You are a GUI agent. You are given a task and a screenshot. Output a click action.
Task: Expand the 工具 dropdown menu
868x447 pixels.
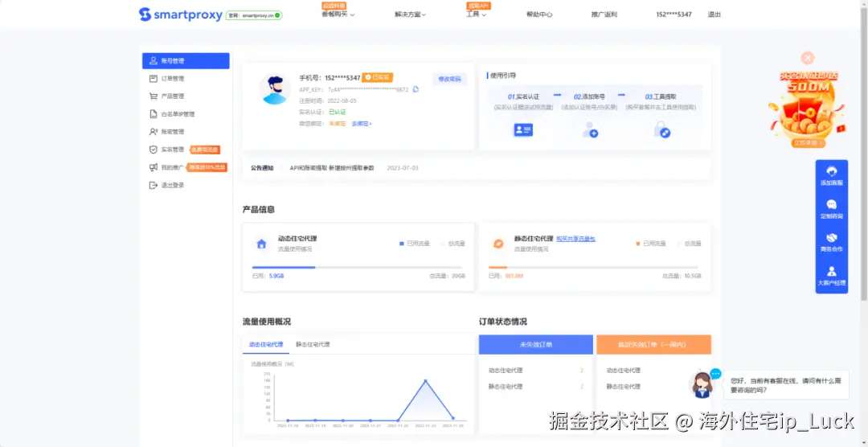(476, 14)
